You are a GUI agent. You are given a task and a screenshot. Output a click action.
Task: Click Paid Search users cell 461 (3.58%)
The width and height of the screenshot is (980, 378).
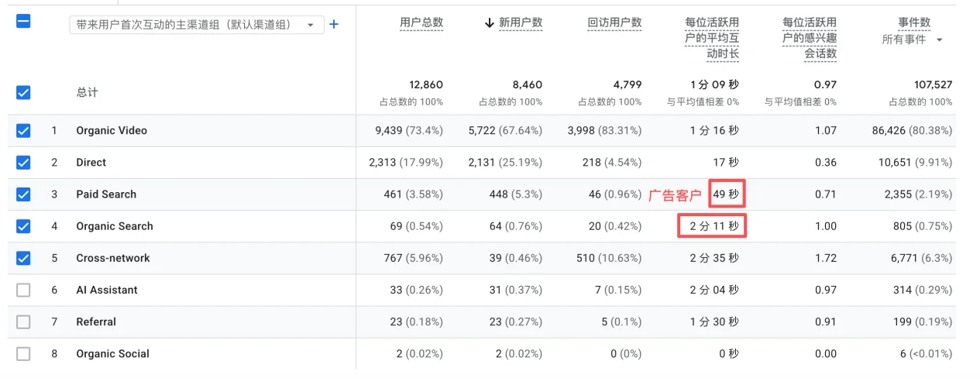(414, 194)
